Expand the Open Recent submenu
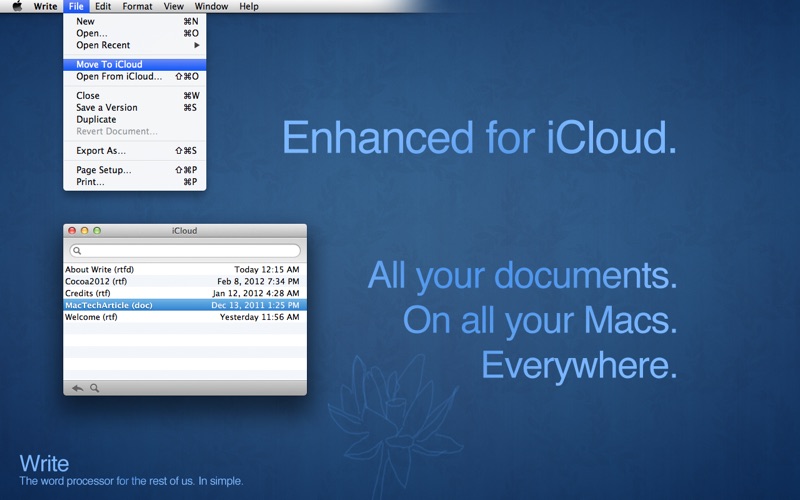800x500 pixels. (135, 45)
